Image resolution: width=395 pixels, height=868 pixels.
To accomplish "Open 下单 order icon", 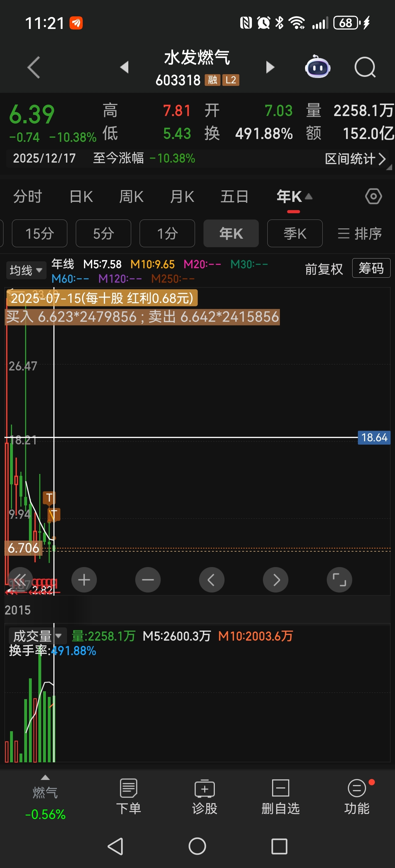I will coord(128,797).
